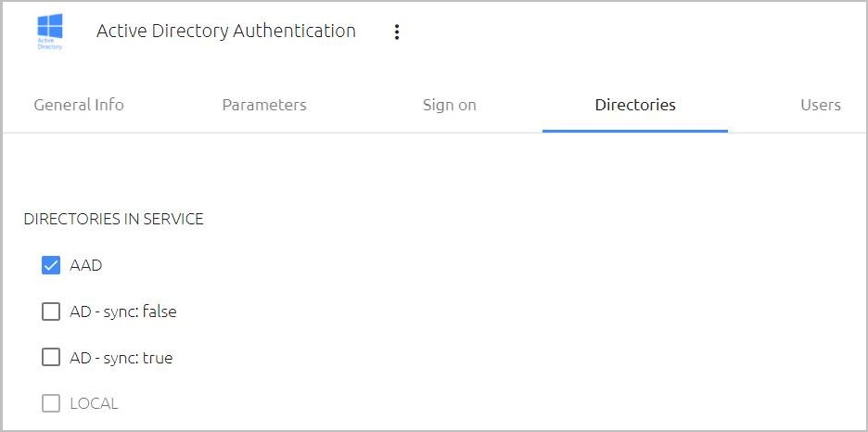Click the disabled LOCAL checkbox

click(x=51, y=403)
